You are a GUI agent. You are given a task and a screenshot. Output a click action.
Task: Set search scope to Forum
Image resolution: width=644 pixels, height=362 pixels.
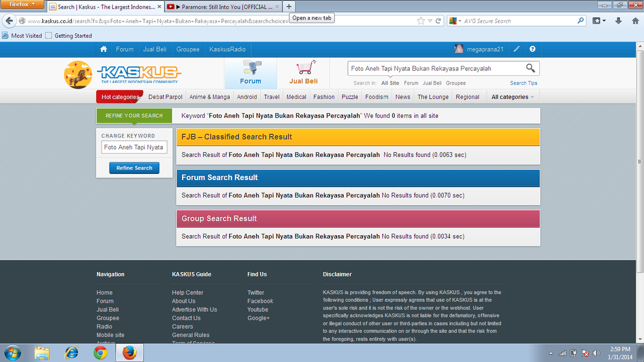coord(411,83)
